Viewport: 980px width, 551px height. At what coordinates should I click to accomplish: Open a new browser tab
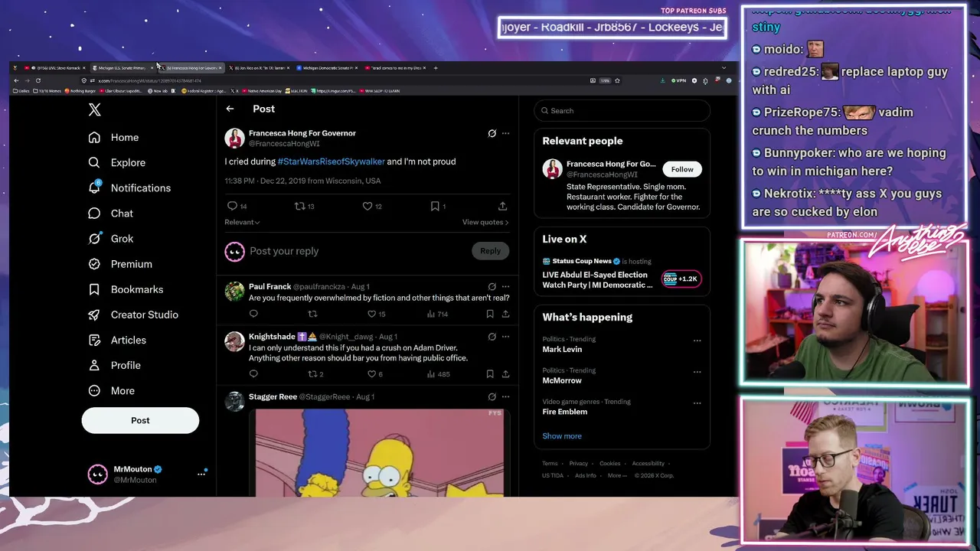click(436, 68)
